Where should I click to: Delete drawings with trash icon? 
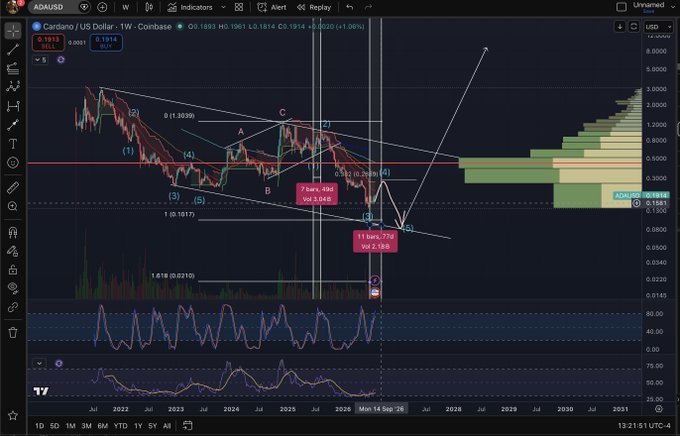pyautogui.click(x=13, y=333)
